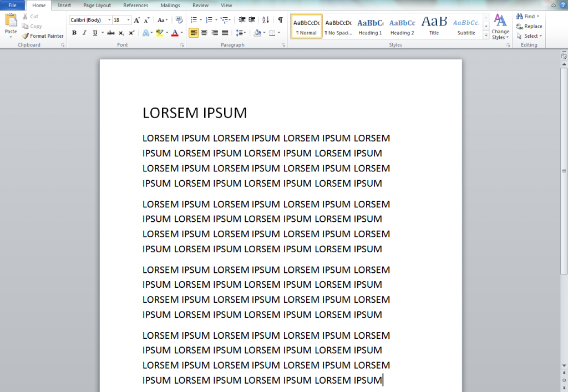Click the Font Color red swatch
The image size is (568, 392).
[x=176, y=37]
